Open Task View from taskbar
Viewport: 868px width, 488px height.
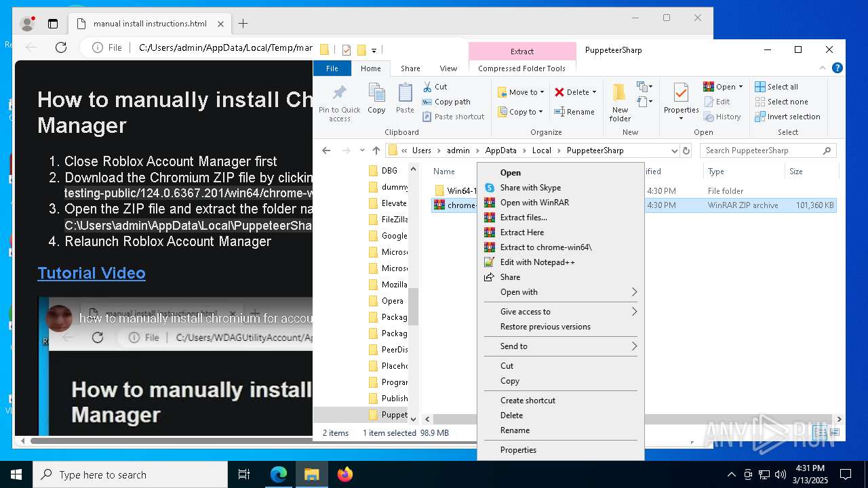pos(244,474)
